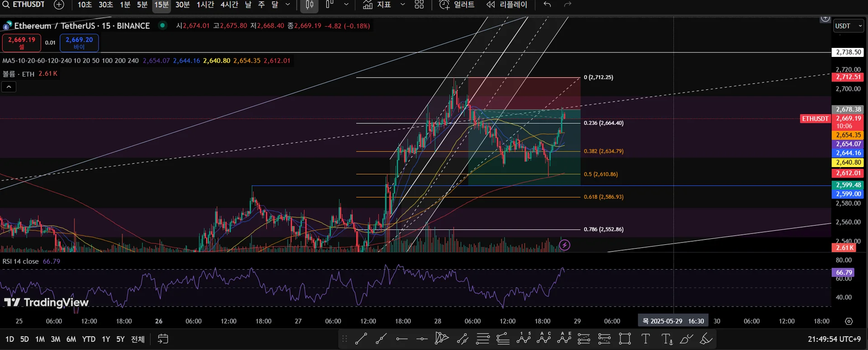The height and width of the screenshot is (350, 868).
Task: Select the 30초 interval
Action: tap(106, 5)
